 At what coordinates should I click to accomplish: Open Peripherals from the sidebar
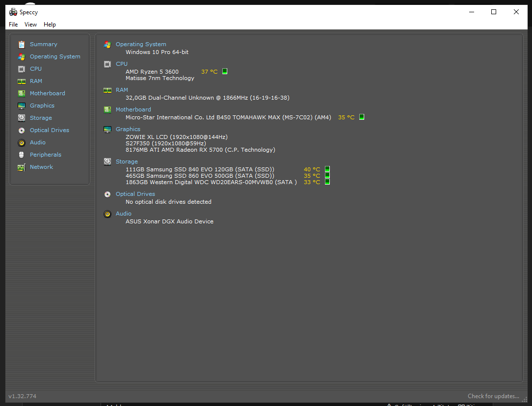click(x=46, y=155)
